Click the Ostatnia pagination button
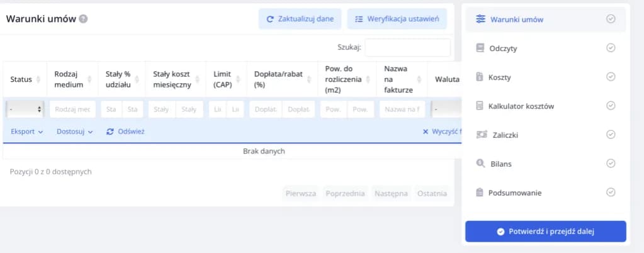 [432, 193]
